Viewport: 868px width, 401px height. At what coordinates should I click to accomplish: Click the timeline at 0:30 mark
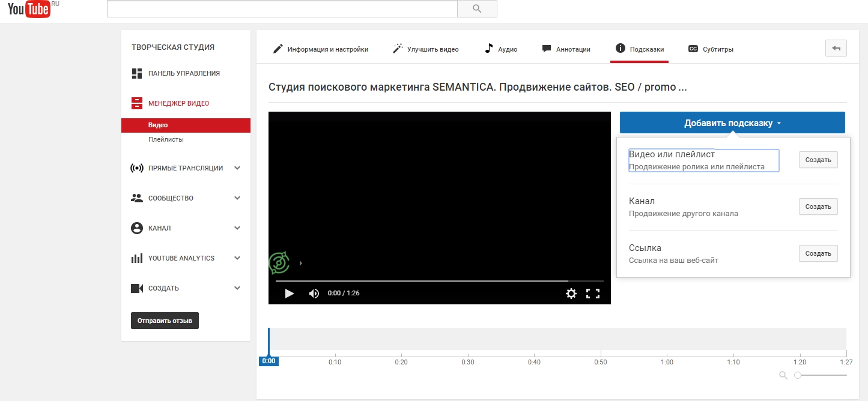click(467, 362)
